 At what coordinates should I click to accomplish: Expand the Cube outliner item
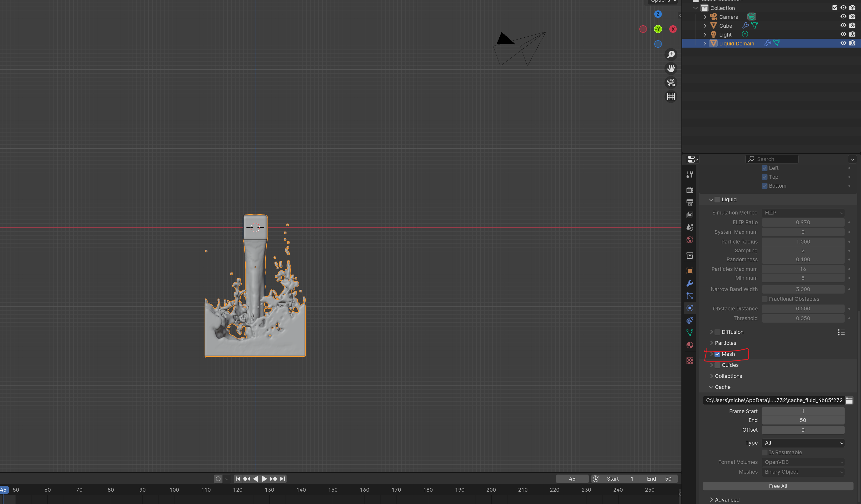click(x=705, y=26)
